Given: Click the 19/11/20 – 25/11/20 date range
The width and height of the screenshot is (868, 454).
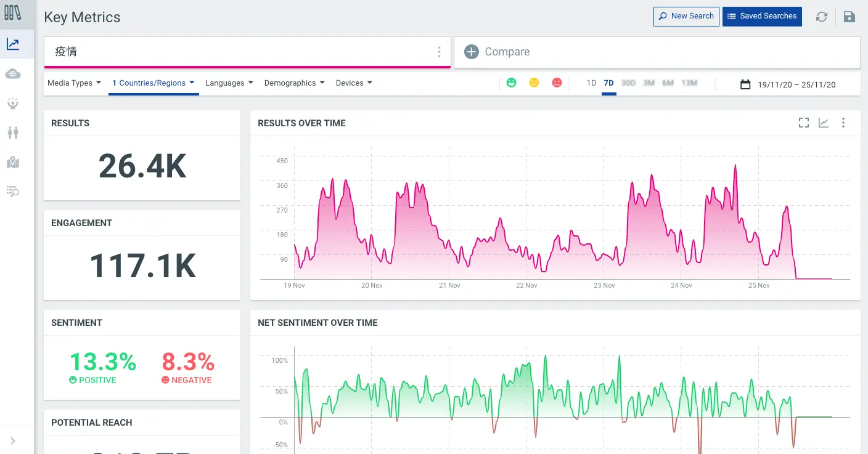Looking at the screenshot, I should point(796,85).
